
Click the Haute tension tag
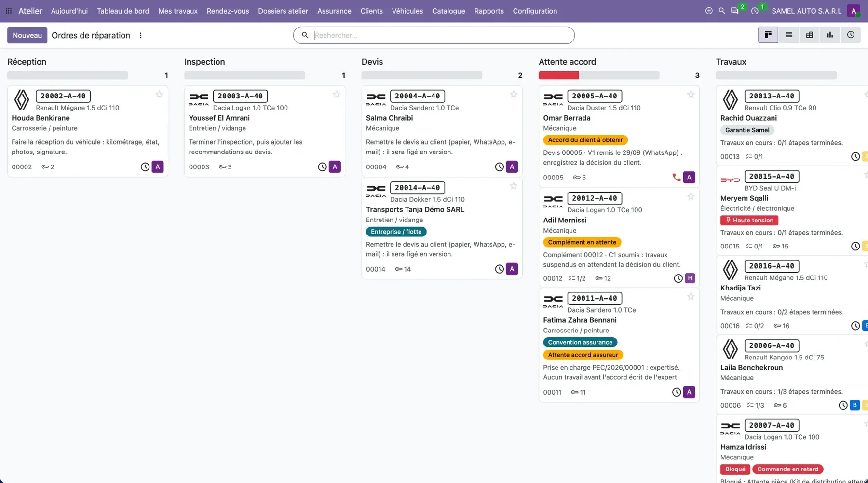point(749,220)
